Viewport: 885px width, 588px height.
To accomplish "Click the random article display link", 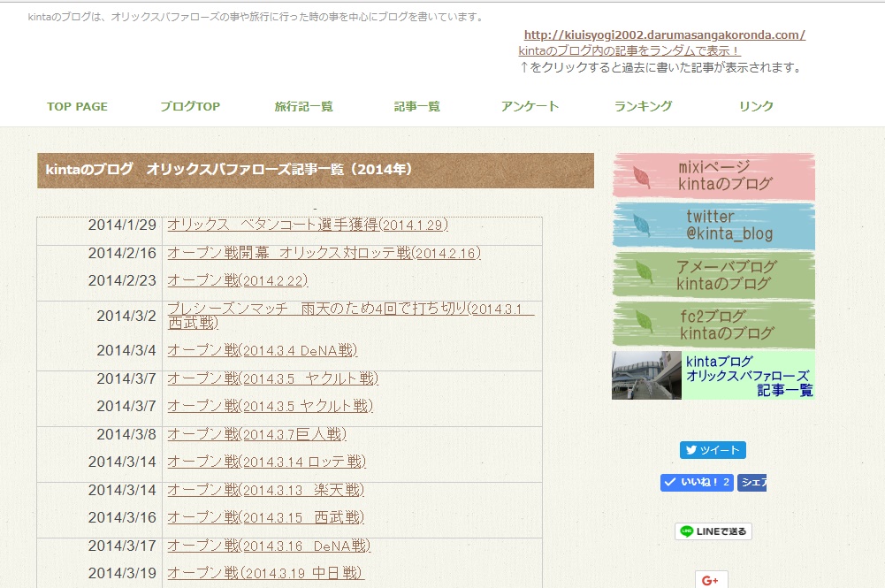I will click(629, 50).
